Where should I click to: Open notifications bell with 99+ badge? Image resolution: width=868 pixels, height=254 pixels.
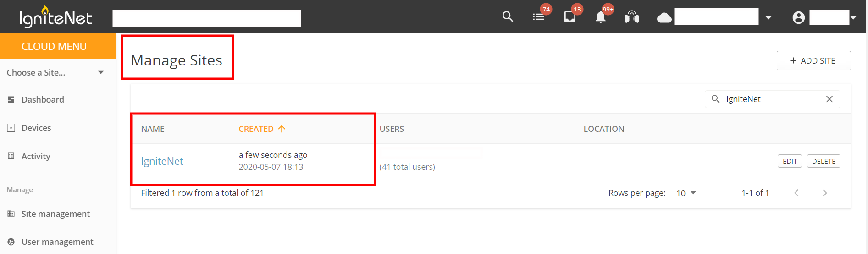click(601, 17)
